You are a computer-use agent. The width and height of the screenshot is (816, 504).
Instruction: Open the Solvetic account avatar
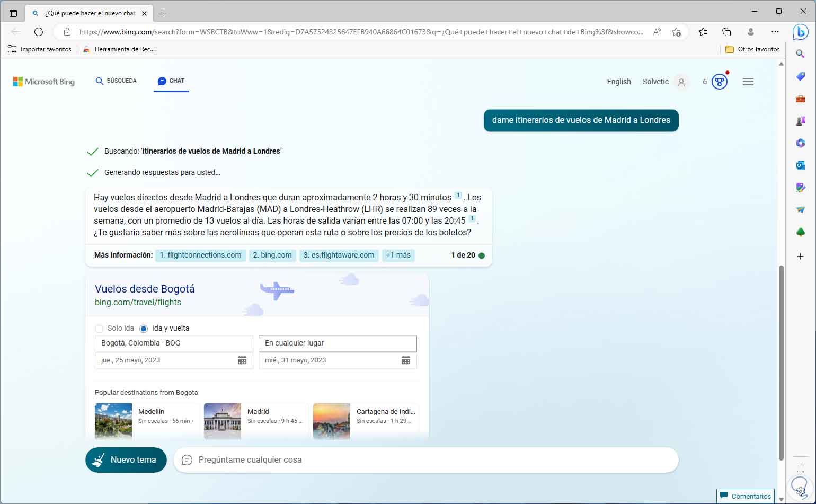coord(681,82)
